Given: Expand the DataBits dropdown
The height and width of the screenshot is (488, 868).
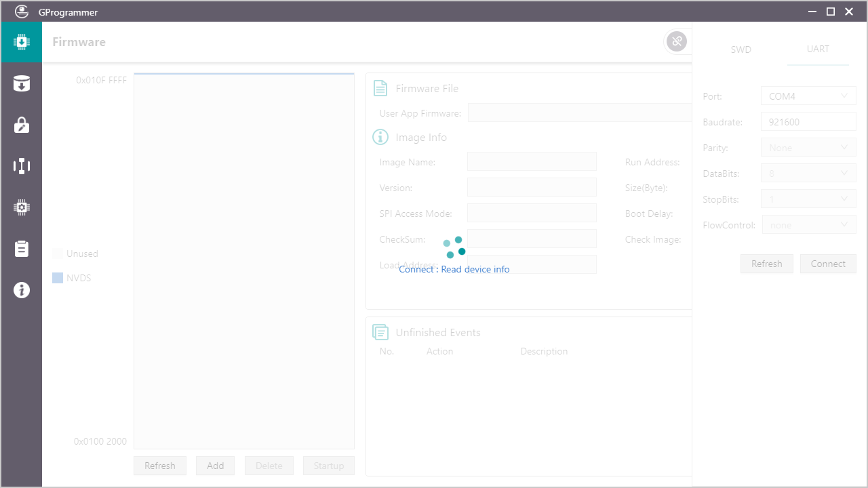Looking at the screenshot, I should [808, 174].
